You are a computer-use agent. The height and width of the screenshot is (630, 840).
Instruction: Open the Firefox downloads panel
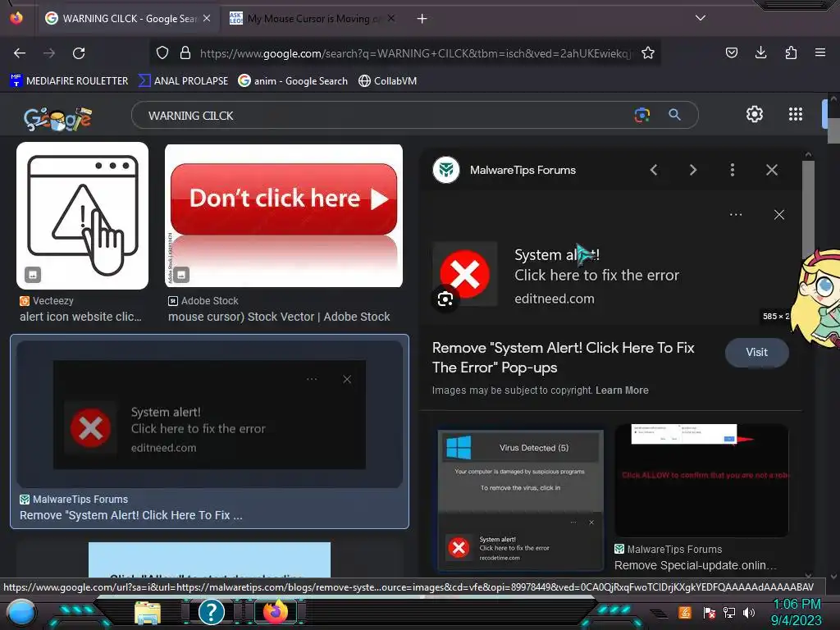point(760,52)
